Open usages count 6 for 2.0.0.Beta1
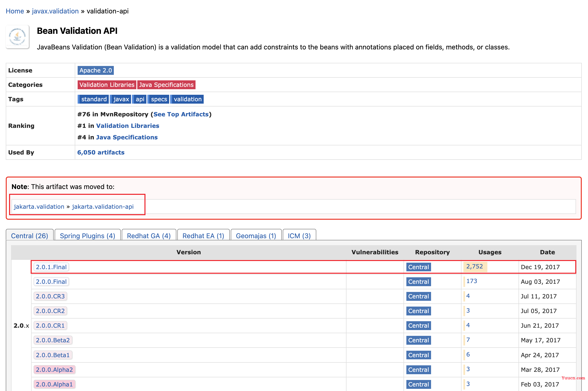Image resolution: width=588 pixels, height=391 pixels. point(468,355)
